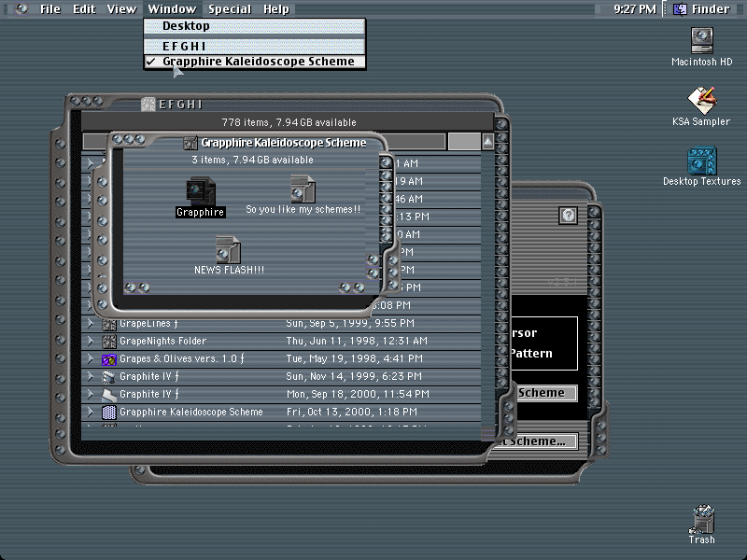The image size is (747, 560).
Task: Expand Graphite IV ƒ modified Nov 14, 1999
Action: tap(91, 376)
